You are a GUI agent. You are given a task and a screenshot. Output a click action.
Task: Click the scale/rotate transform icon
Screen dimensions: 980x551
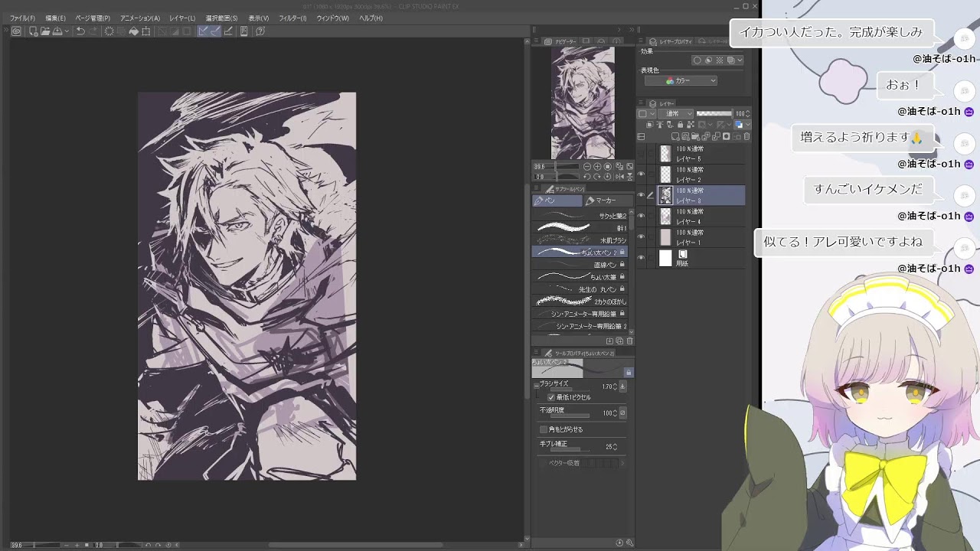(146, 31)
